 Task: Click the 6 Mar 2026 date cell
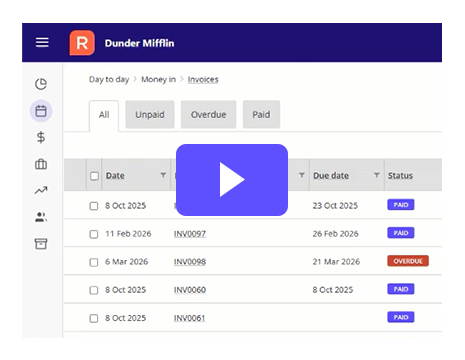pyautogui.click(x=127, y=262)
